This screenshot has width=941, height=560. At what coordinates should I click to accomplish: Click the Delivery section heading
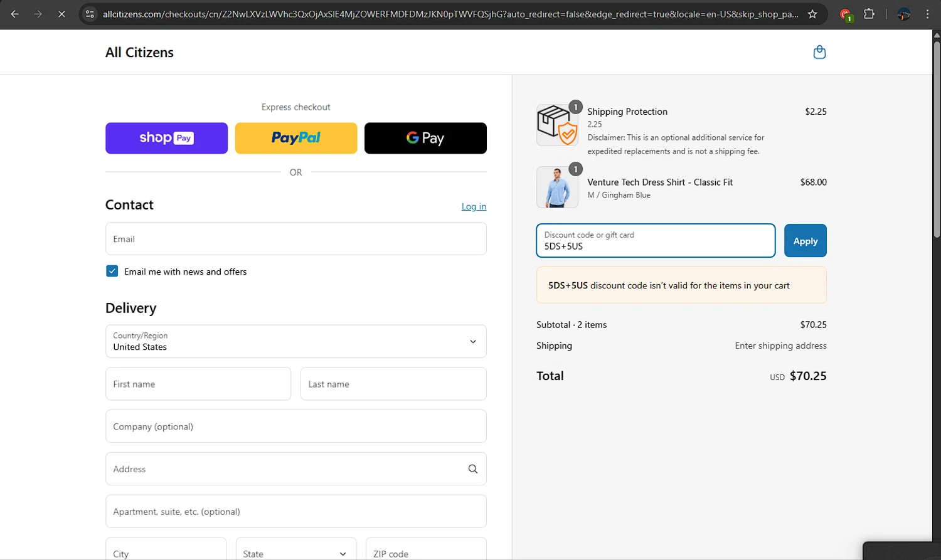coord(130,308)
